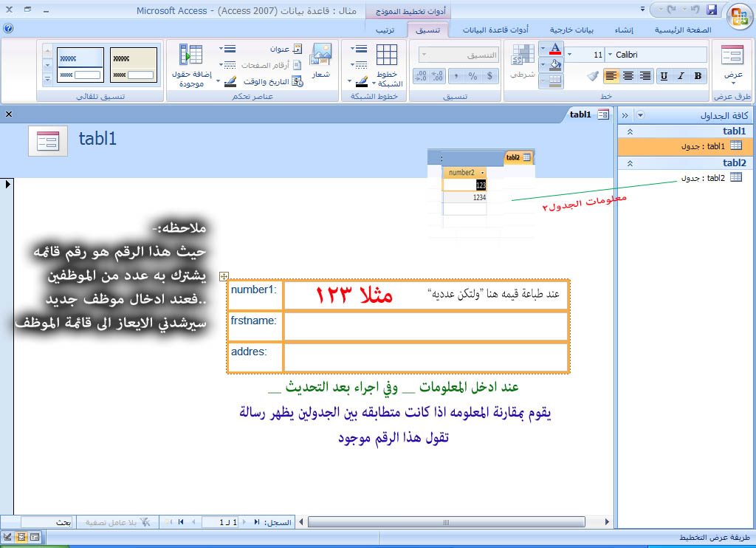Open the بيانات خارجية ribbon tab
756x548 pixels.
click(572, 30)
